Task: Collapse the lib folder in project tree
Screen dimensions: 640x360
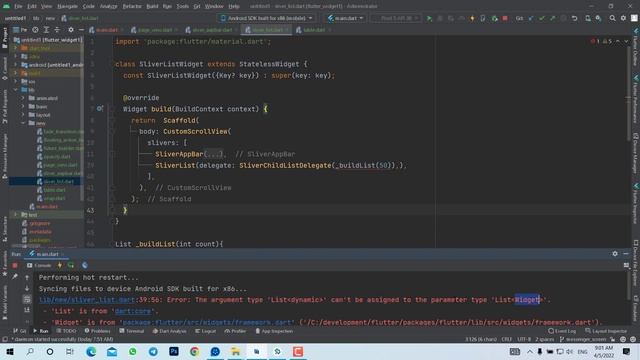Action: (x=16, y=90)
